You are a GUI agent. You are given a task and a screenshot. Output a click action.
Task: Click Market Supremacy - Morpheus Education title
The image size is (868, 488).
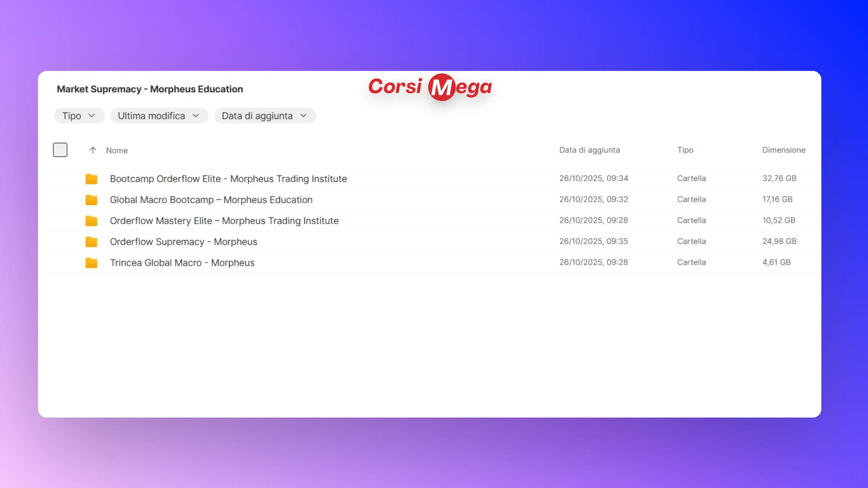[x=150, y=89]
